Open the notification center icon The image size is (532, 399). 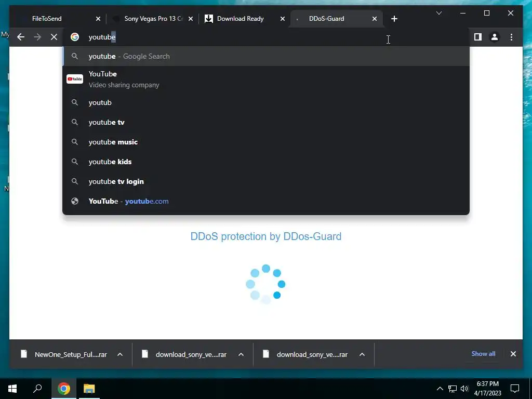[515, 389]
